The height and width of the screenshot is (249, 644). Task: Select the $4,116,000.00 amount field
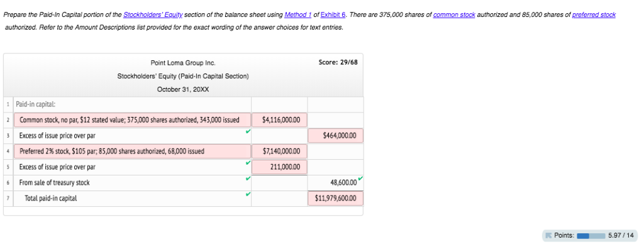279,120
